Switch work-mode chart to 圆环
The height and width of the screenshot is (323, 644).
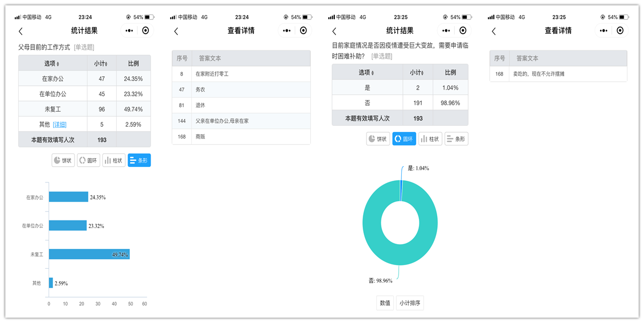(x=88, y=160)
